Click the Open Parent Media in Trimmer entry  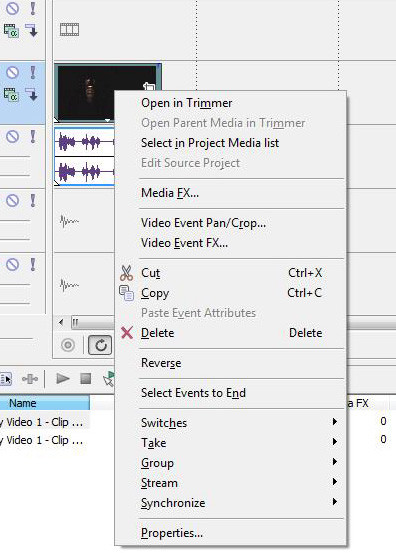click(x=231, y=123)
